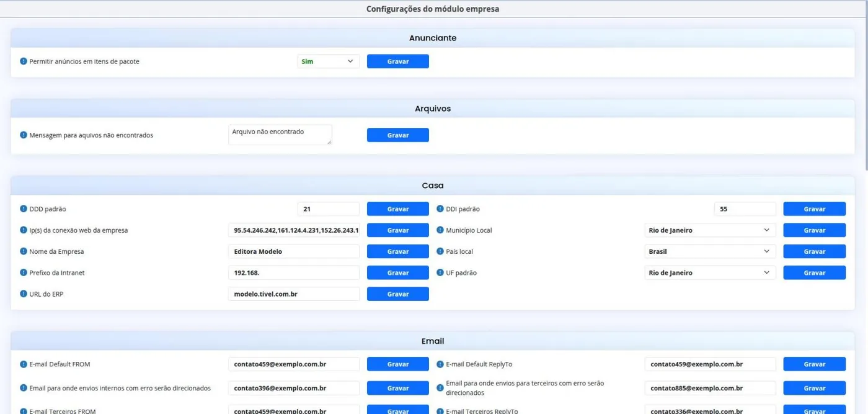Click info icon next to Prefixo da Intranet
This screenshot has width=868, height=414.
pos(24,272)
